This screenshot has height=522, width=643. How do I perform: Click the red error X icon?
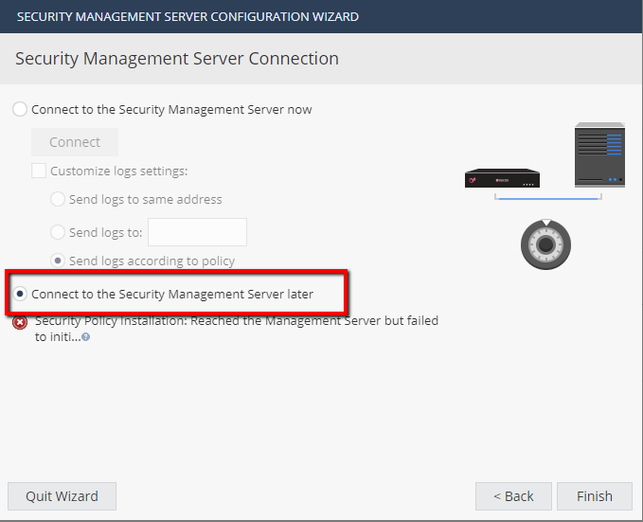point(20,323)
